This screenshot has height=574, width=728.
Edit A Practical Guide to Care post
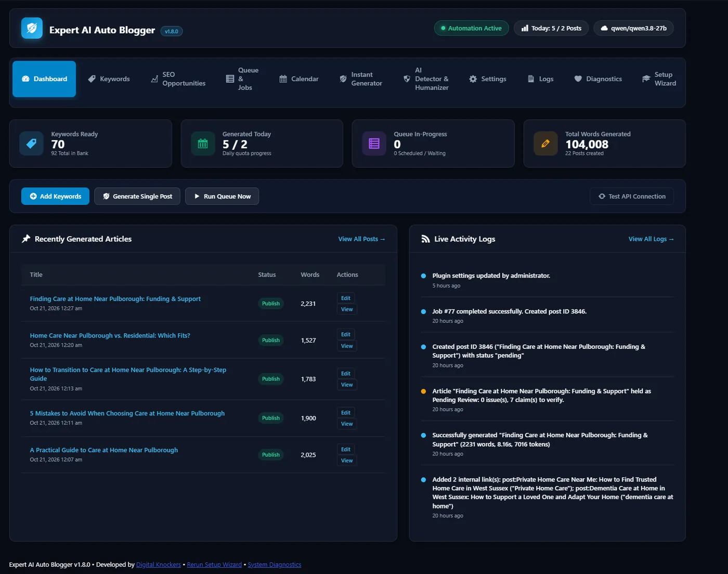click(346, 449)
